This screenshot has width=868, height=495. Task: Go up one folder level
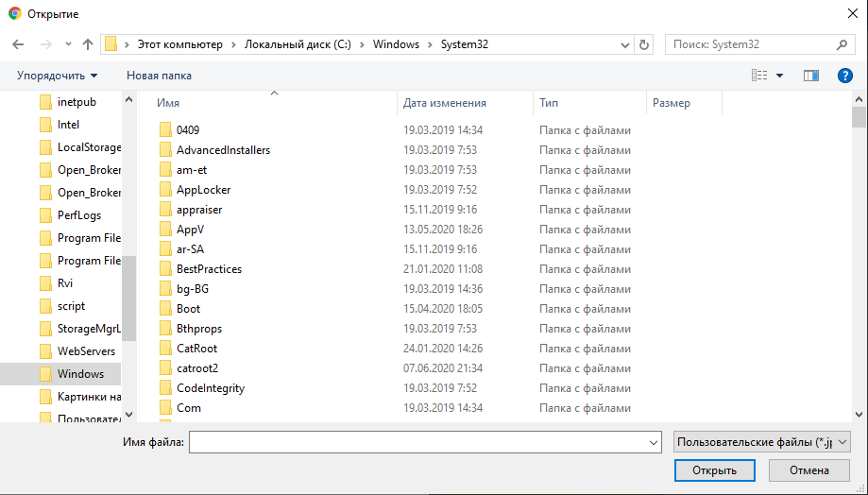[x=88, y=44]
